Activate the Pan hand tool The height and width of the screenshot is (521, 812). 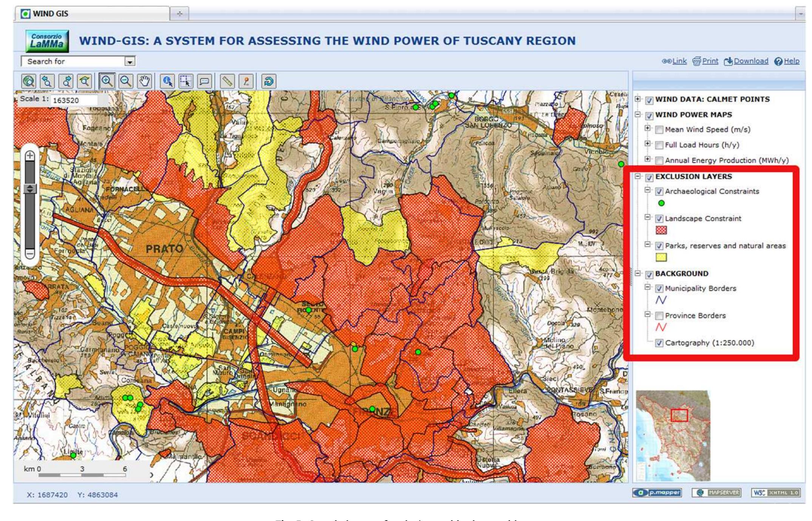144,81
